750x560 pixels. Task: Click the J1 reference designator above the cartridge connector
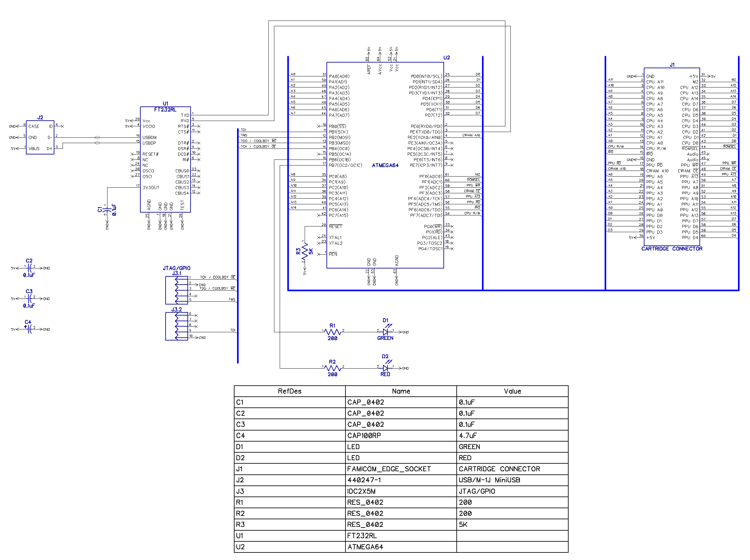pyautogui.click(x=672, y=65)
